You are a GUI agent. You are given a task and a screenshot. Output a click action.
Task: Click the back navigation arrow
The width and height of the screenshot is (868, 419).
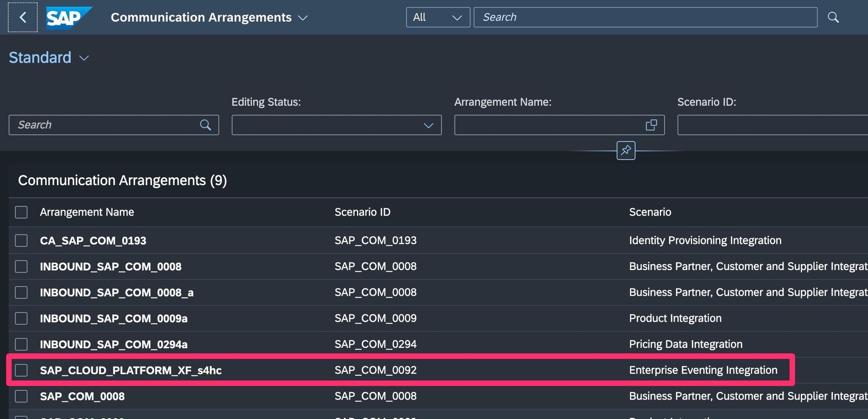click(23, 17)
